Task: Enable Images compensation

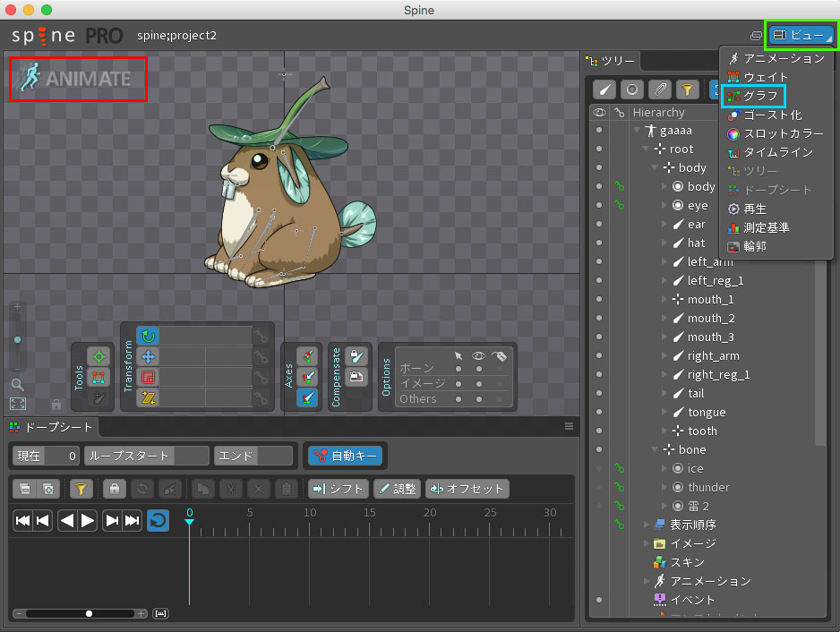Action: 356,378
